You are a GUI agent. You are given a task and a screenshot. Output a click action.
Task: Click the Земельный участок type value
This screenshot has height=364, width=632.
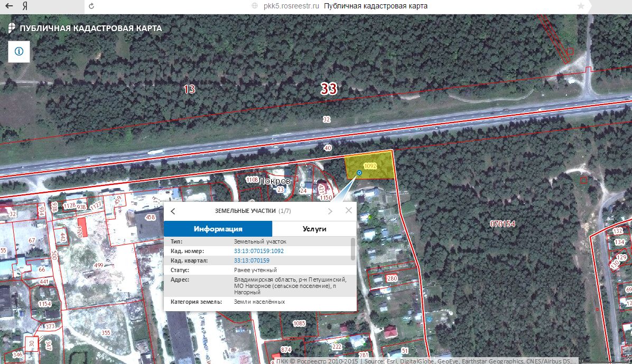tap(260, 241)
